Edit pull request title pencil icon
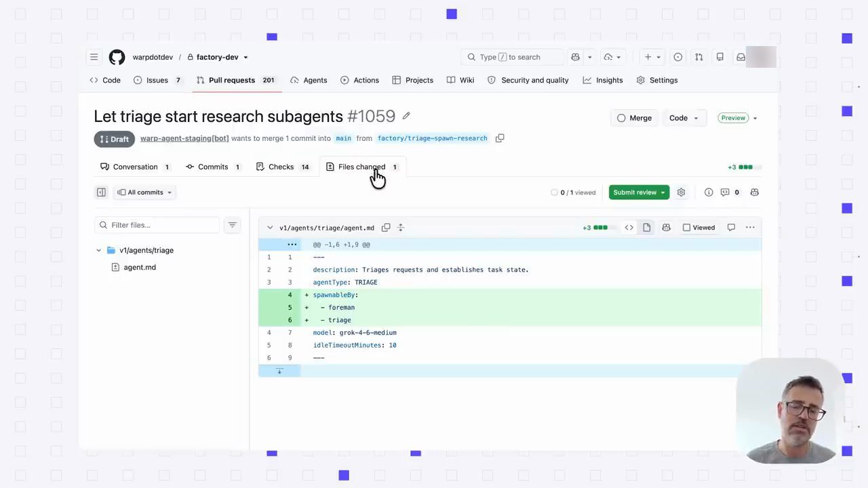868x488 pixels. tap(406, 116)
